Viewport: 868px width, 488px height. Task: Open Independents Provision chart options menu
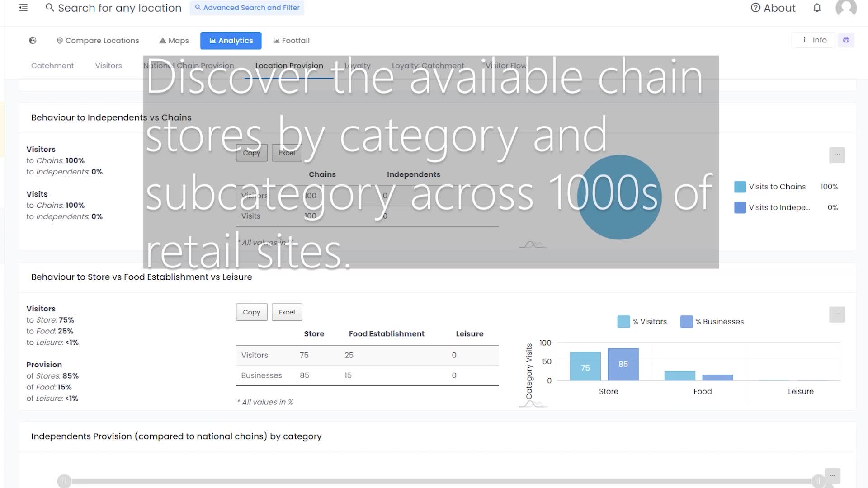coord(832,476)
